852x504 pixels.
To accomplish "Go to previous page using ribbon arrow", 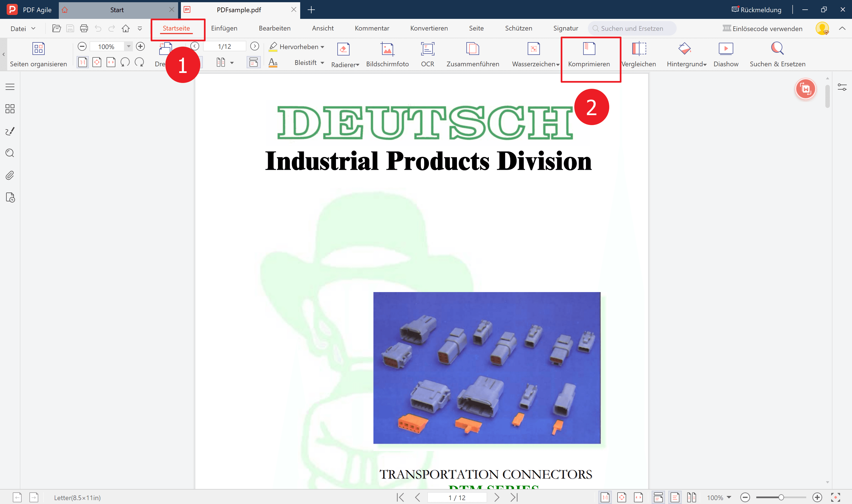I will pos(194,46).
